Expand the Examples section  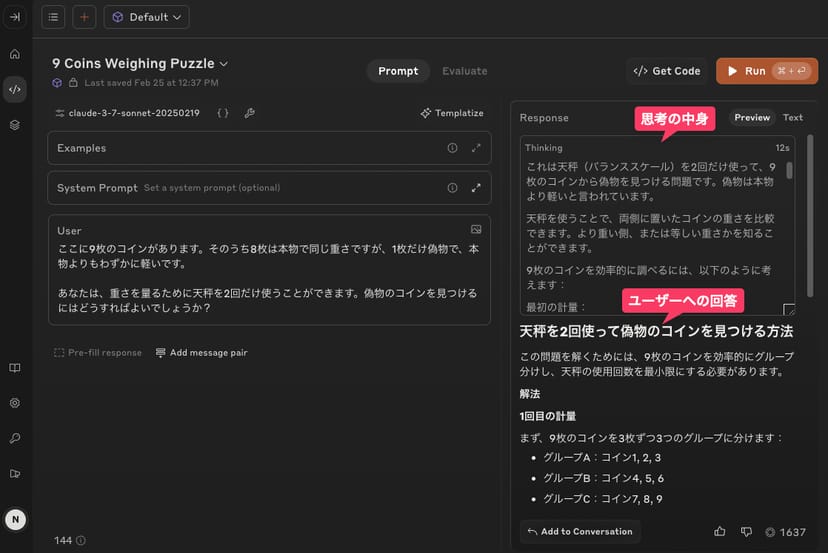[476, 148]
